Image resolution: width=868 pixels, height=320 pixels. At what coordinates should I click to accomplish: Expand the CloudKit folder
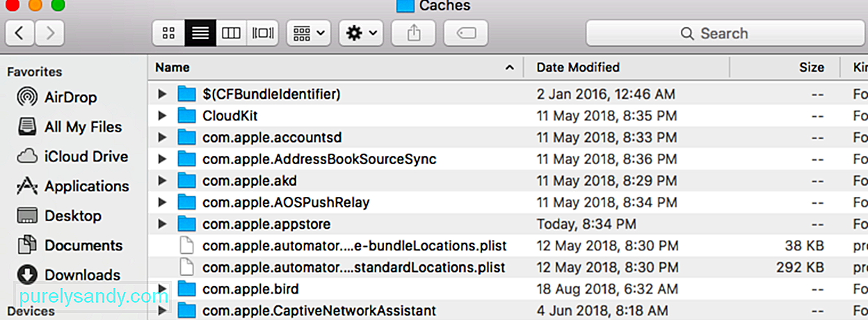click(163, 115)
